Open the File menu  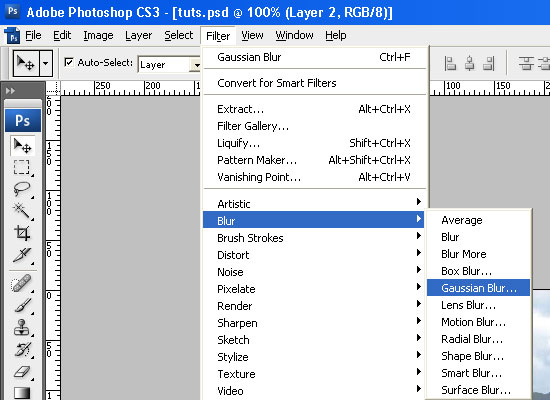[33, 35]
